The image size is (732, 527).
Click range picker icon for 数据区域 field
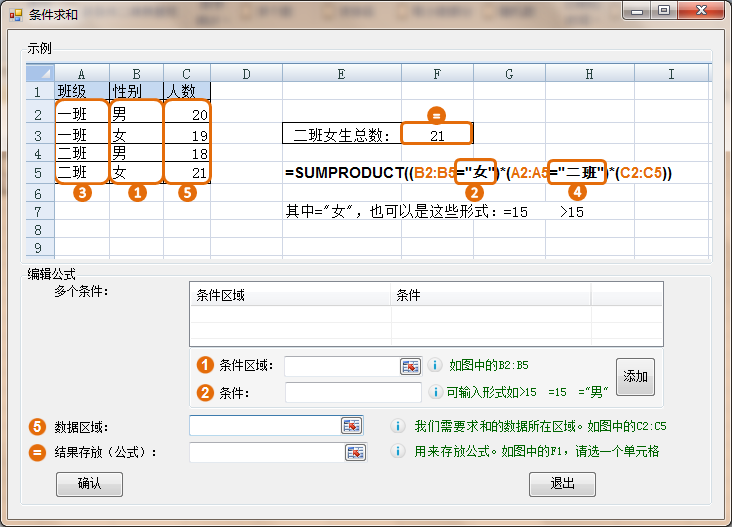coord(351,426)
